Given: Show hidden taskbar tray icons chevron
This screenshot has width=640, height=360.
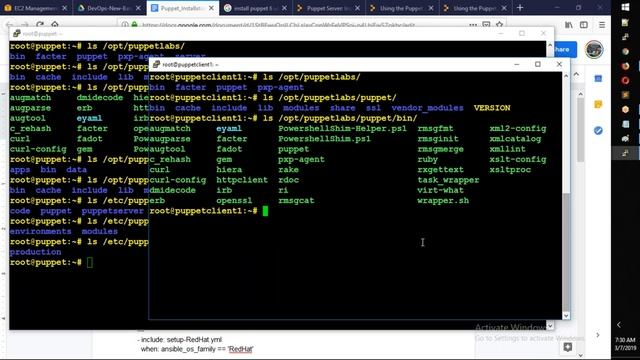Looking at the screenshot, I should coord(619,324).
